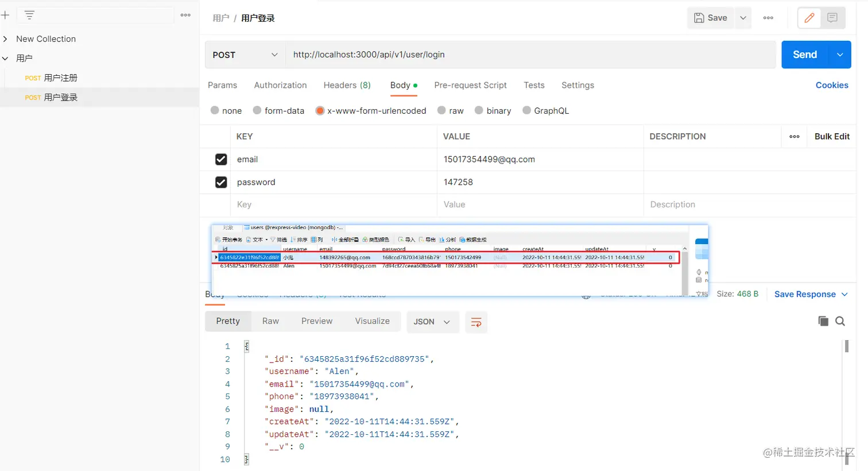Viewport: 868px width, 471px height.
Task: Open the request more-actions ellipsis beside Save
Action: coord(768,18)
